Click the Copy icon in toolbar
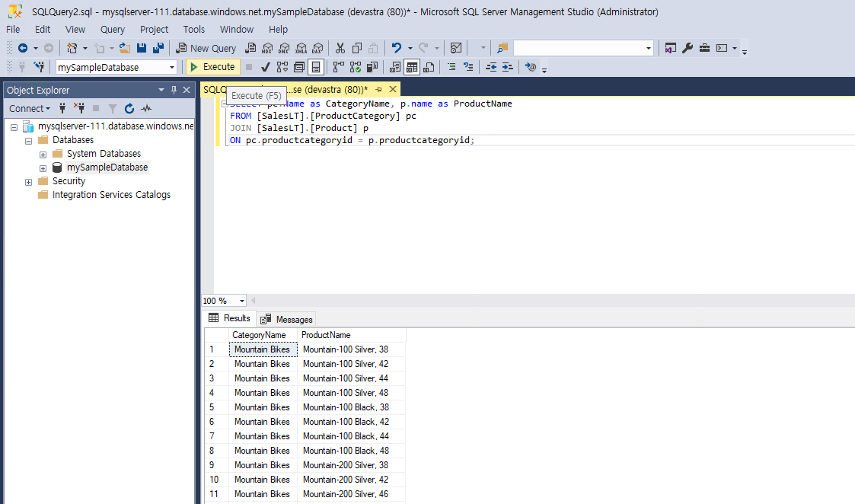This screenshot has height=504, width=855. click(x=357, y=48)
